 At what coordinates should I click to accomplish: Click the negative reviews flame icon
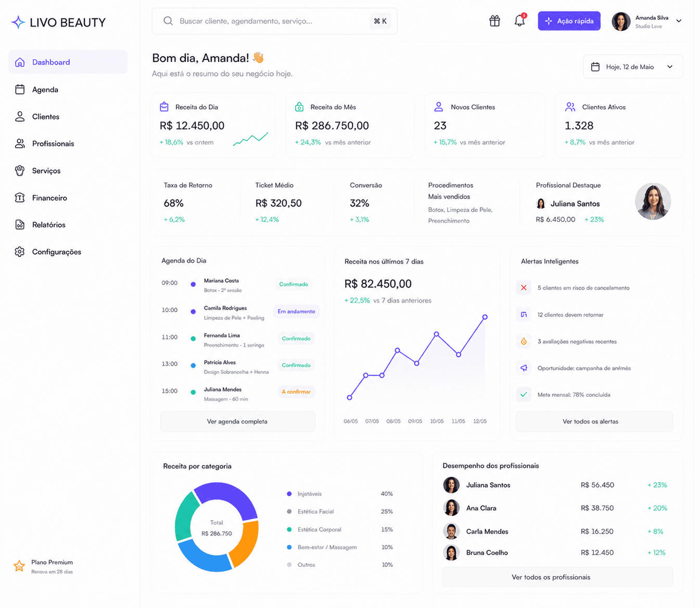524,341
